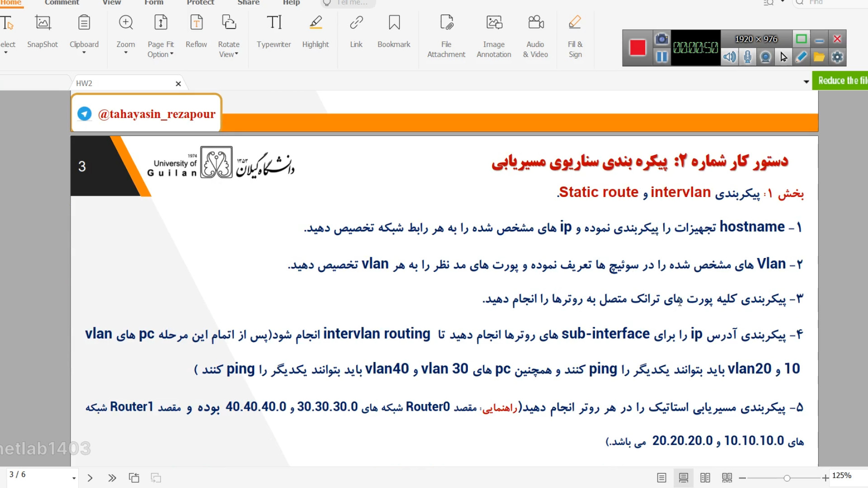Screen dimensions: 868x488
Task: Switch to continuous page view mode
Action: tap(684, 478)
